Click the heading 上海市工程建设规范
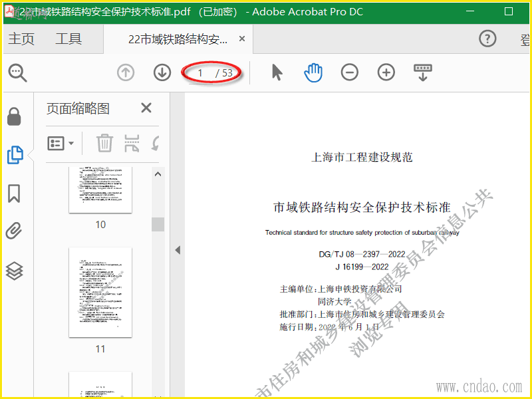This screenshot has height=399, width=532. point(362,157)
